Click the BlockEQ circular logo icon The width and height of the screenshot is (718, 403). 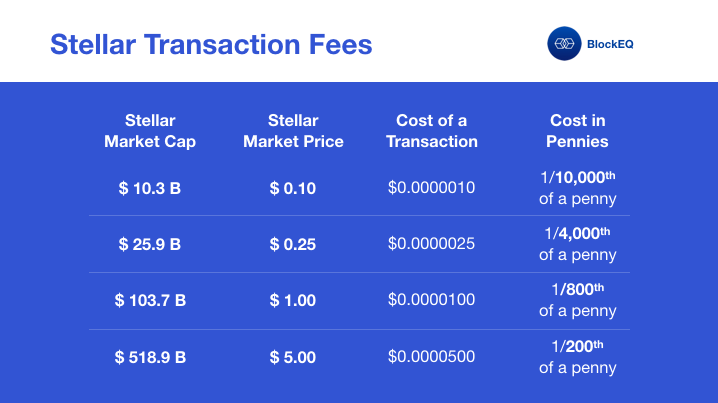click(x=565, y=44)
